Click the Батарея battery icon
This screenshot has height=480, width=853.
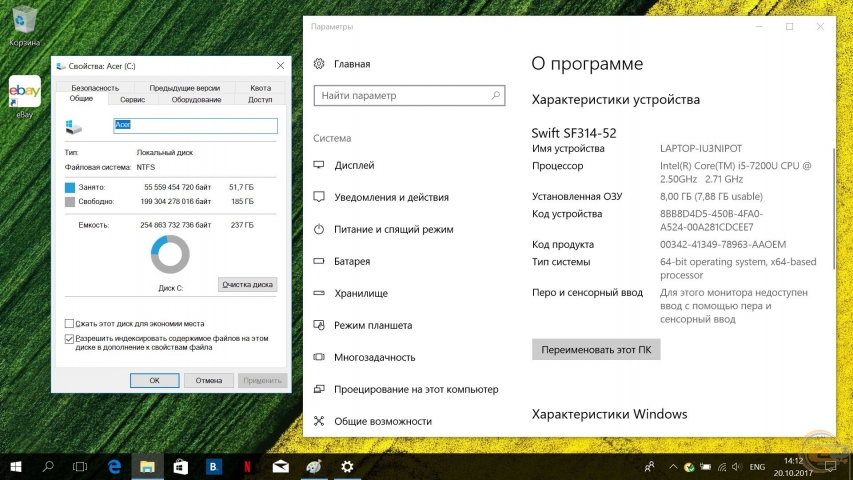[x=319, y=261]
